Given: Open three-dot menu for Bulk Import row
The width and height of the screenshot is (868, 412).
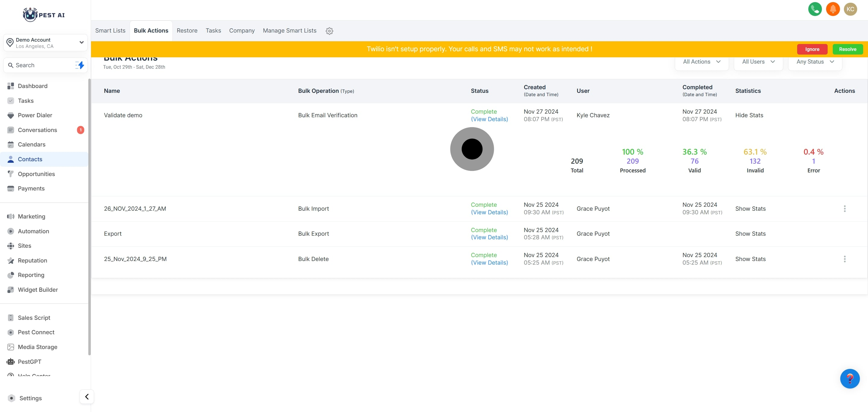Looking at the screenshot, I should [x=844, y=209].
